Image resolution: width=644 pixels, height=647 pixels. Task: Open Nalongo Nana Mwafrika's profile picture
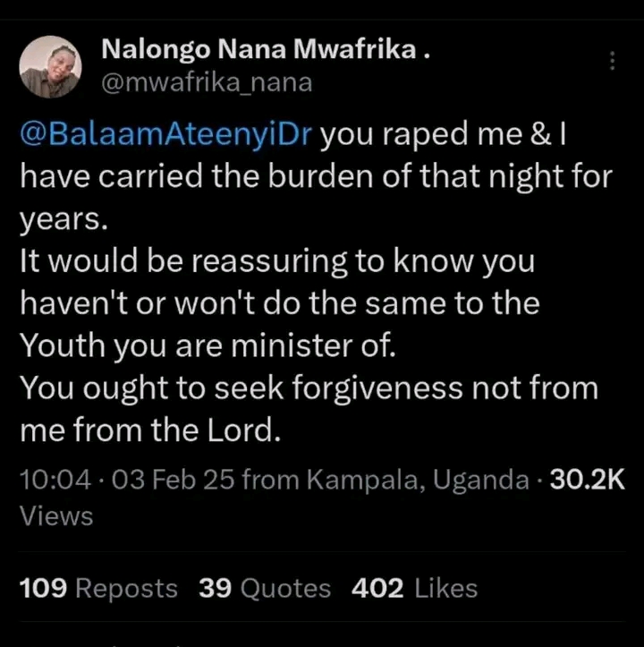(x=50, y=66)
